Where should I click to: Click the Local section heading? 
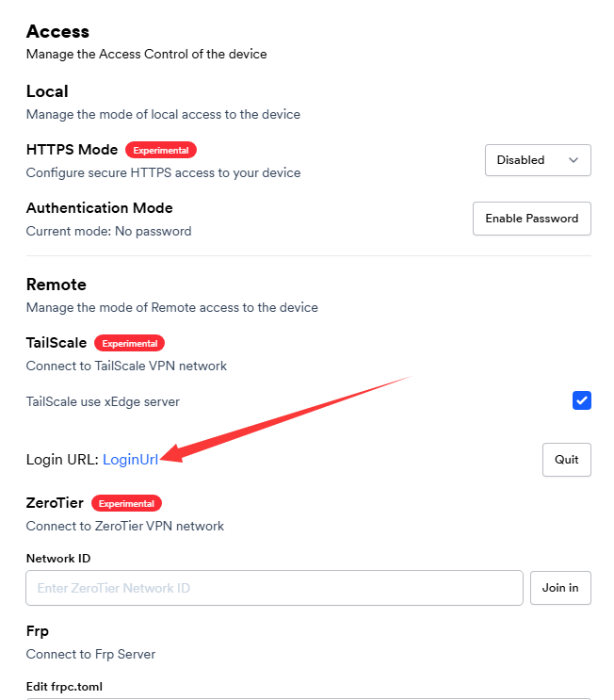pos(47,91)
